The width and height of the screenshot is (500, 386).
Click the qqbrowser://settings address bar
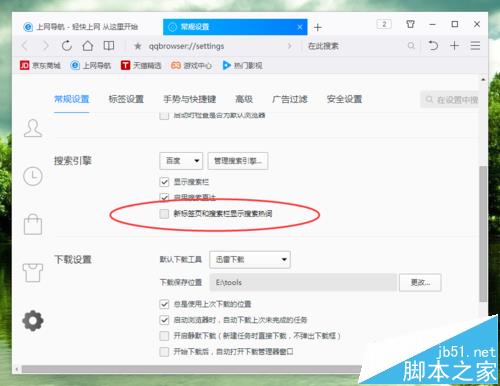click(213, 46)
